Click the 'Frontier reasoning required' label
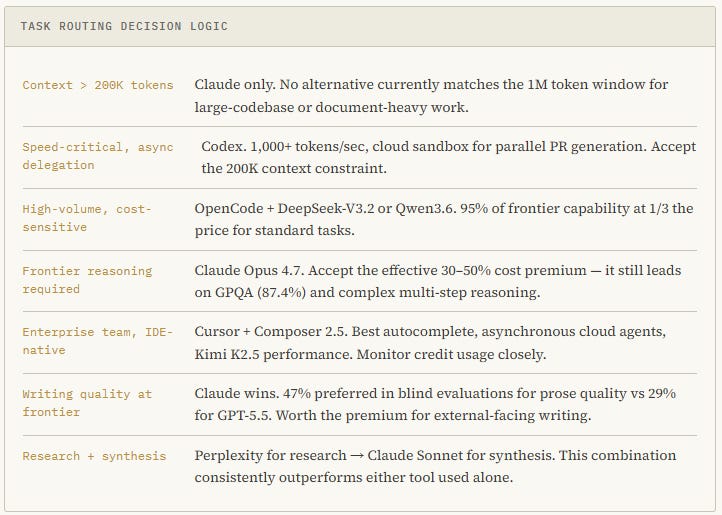 click(87, 280)
